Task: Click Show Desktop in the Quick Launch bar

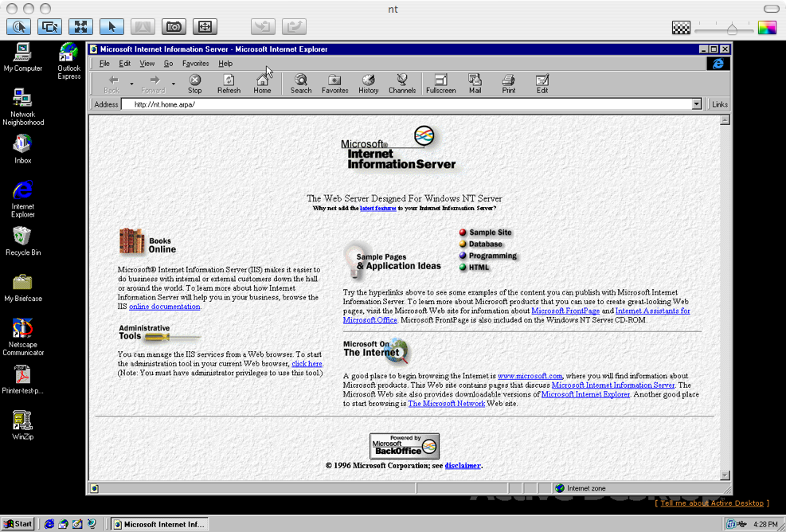Action: pos(77,524)
